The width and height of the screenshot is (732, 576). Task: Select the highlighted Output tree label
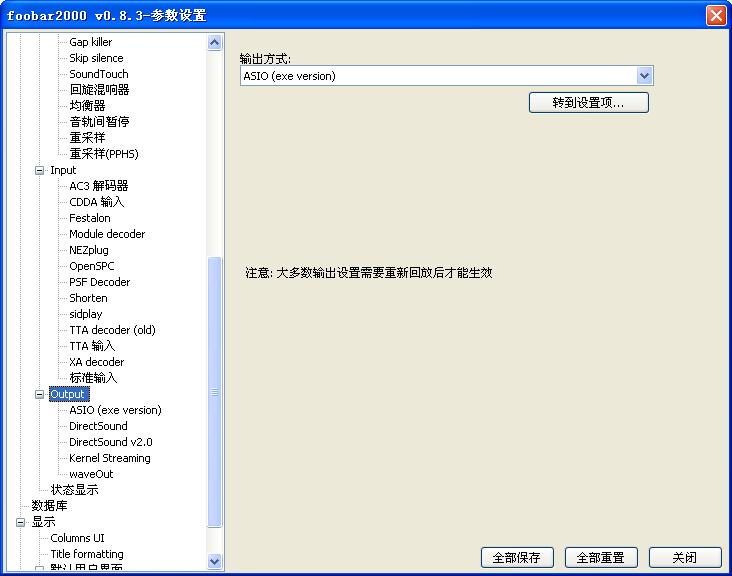pyautogui.click(x=67, y=394)
